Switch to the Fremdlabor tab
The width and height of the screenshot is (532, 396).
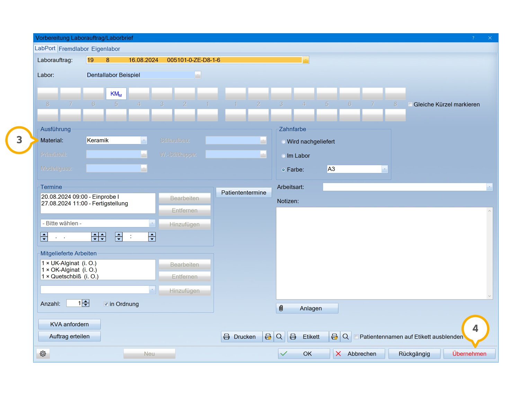point(74,49)
